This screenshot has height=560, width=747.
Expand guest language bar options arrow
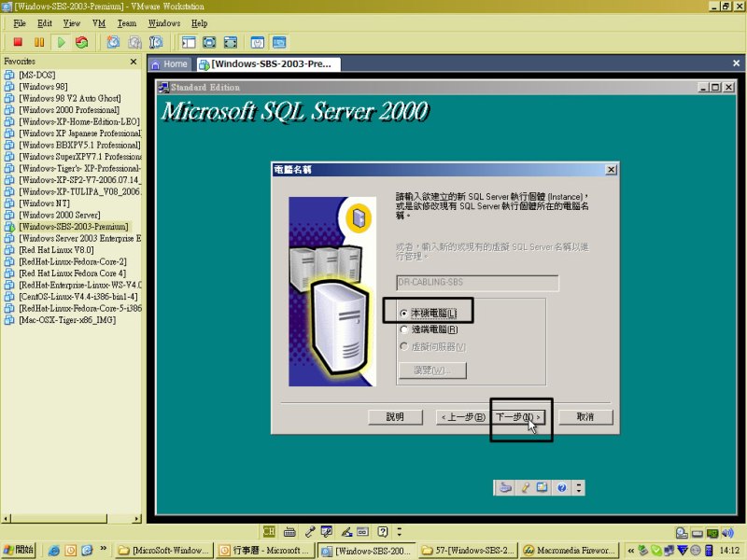pyautogui.click(x=579, y=487)
